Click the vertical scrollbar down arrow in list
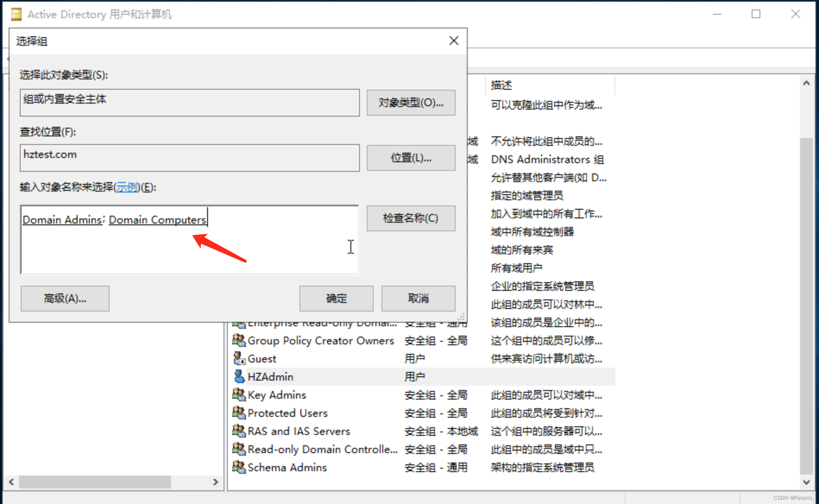 click(806, 482)
